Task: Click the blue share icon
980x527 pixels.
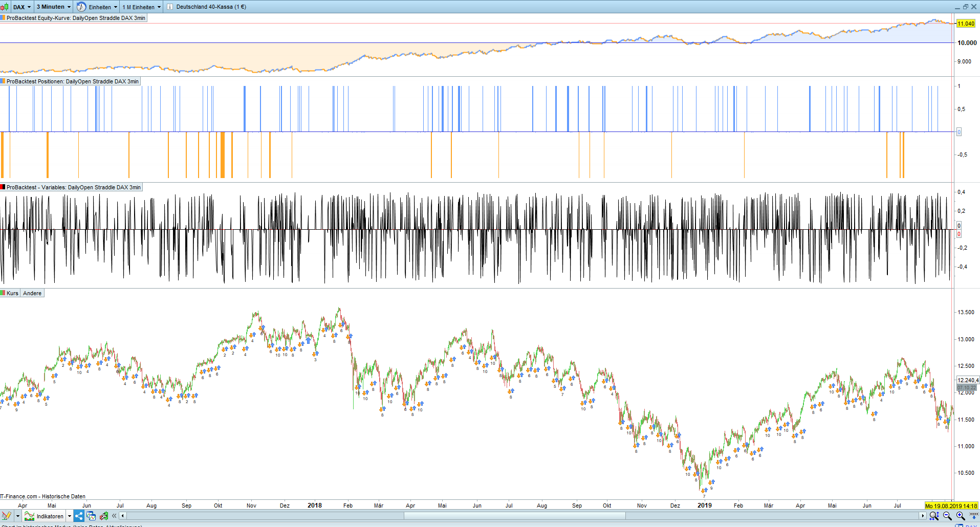Action: click(79, 516)
